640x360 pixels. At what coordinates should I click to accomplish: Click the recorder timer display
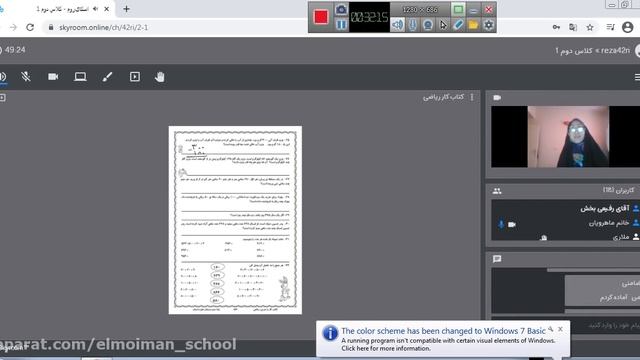click(370, 17)
